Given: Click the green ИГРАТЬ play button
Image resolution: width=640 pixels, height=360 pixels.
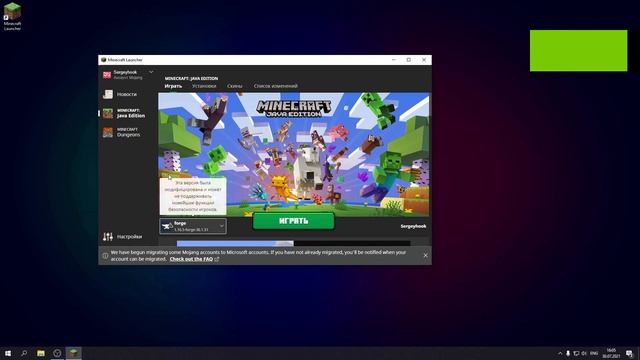Looking at the screenshot, I should click(x=293, y=221).
